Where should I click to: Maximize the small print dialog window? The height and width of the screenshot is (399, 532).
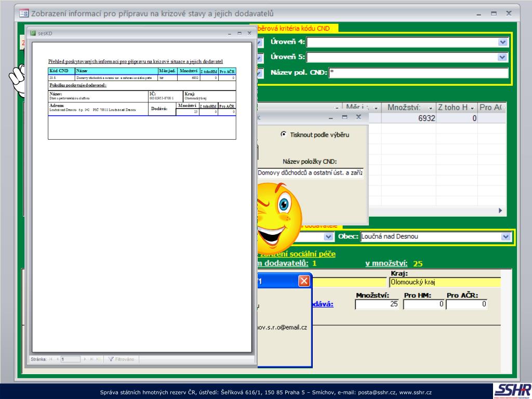click(x=345, y=117)
